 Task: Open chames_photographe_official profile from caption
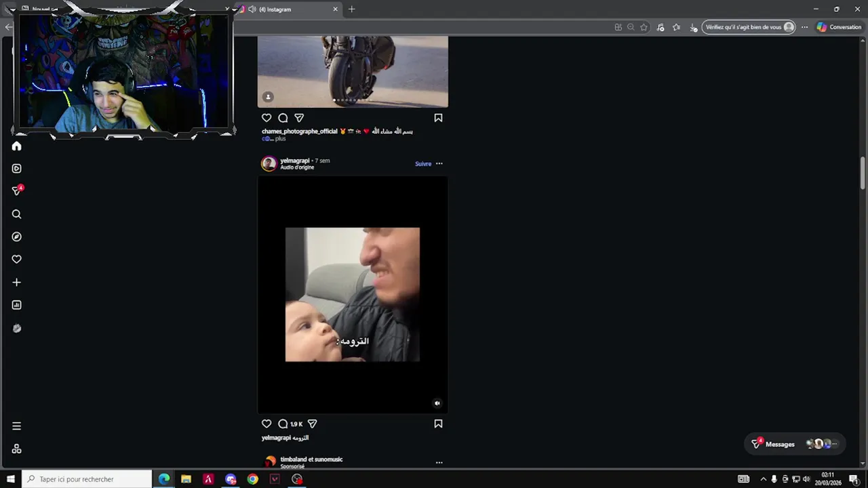point(299,131)
